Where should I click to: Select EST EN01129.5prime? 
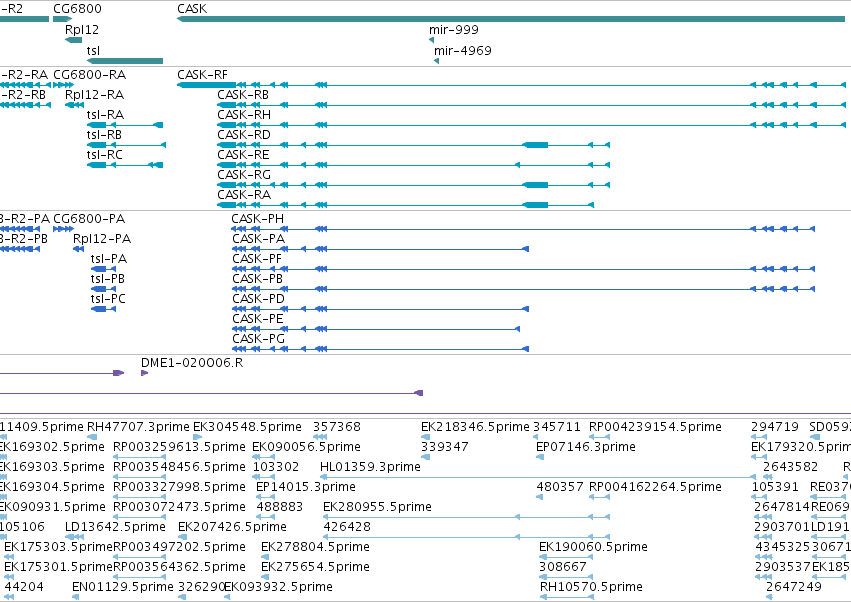point(75,598)
